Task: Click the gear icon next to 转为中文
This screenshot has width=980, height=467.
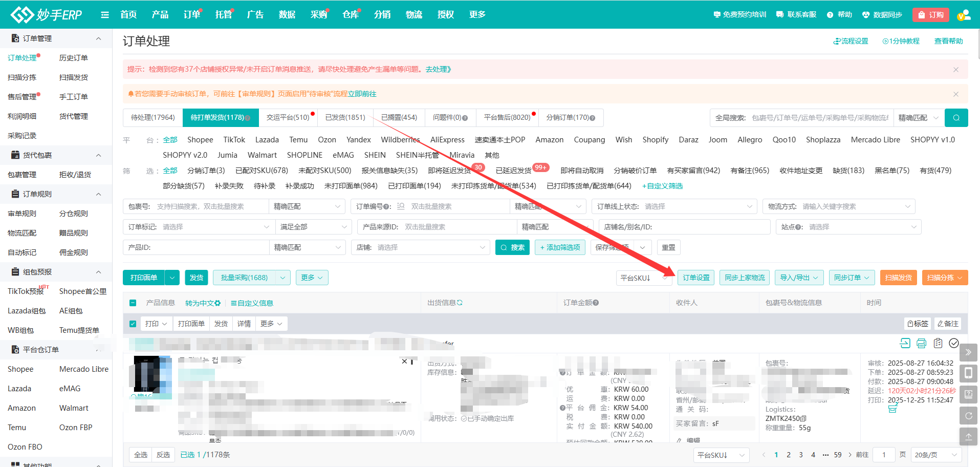Action: tap(217, 303)
